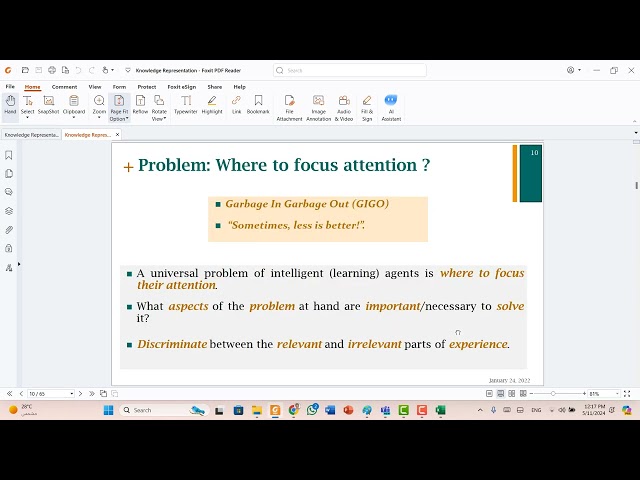The height and width of the screenshot is (480, 640).
Task: Switch to single page view mode
Action: [489, 393]
